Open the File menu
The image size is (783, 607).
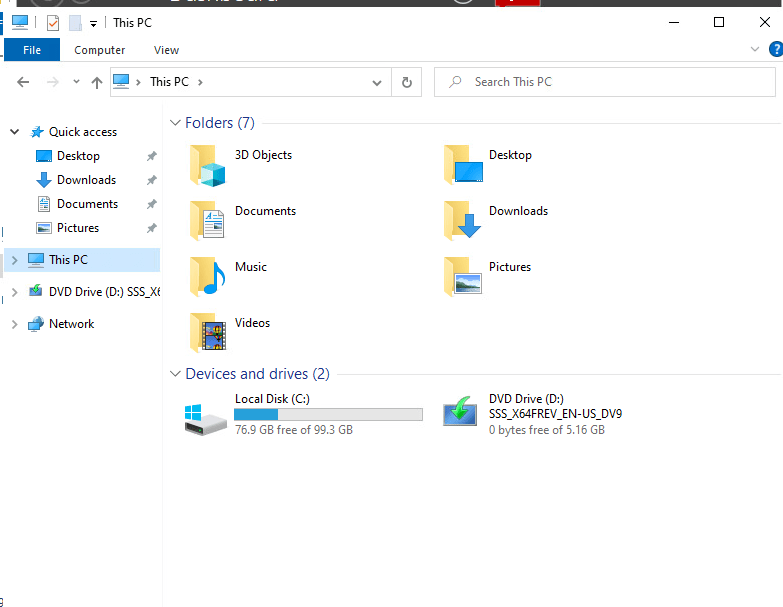[x=31, y=50]
